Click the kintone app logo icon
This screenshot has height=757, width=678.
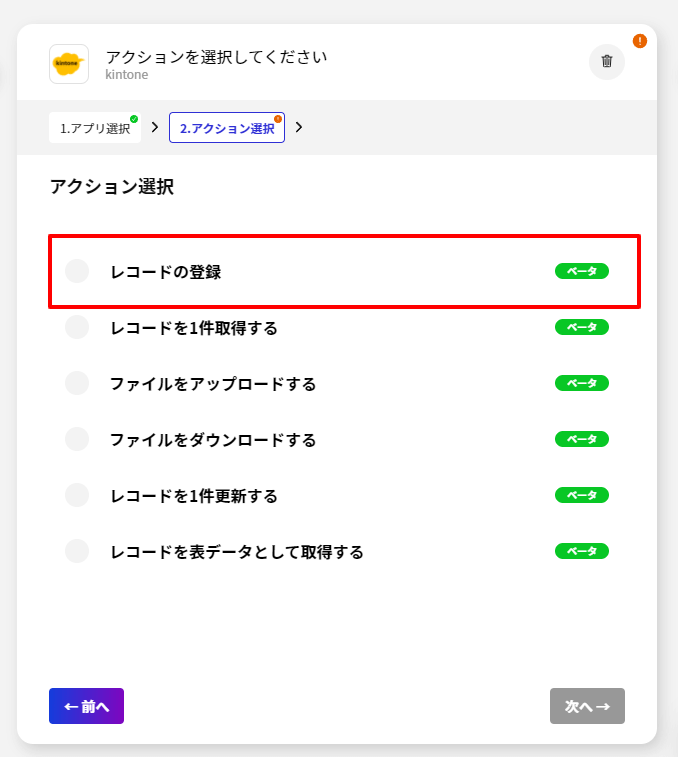pos(69,63)
